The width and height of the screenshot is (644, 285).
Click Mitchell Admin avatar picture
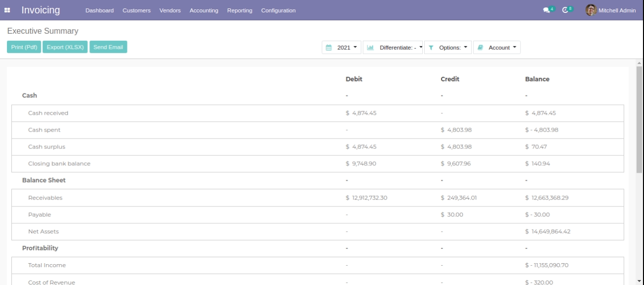(x=591, y=10)
